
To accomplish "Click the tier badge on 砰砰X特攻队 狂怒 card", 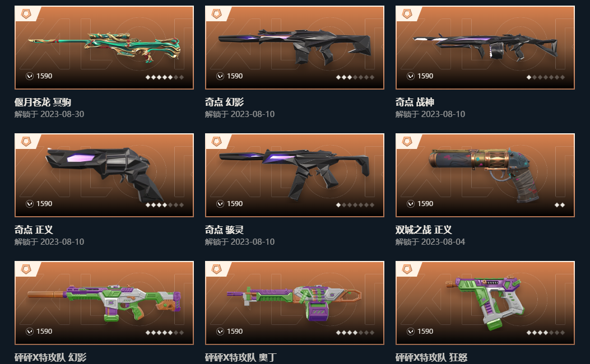I will click(407, 269).
